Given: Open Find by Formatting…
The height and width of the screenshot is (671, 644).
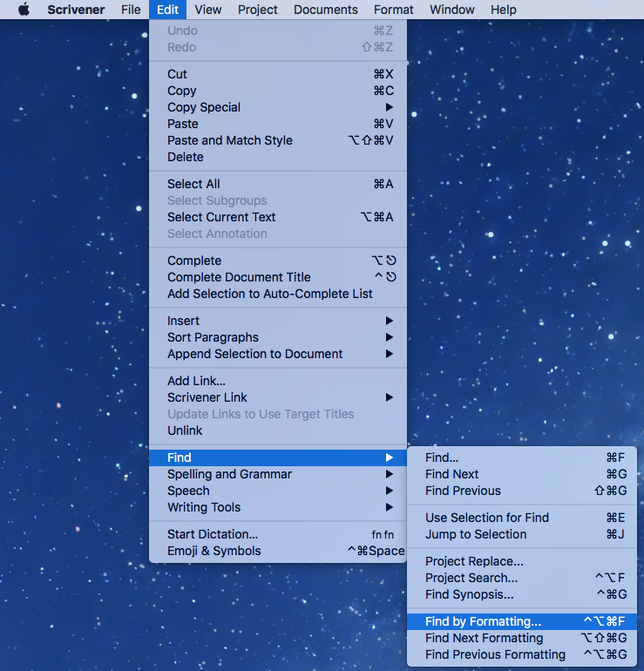Looking at the screenshot, I should (522, 621).
